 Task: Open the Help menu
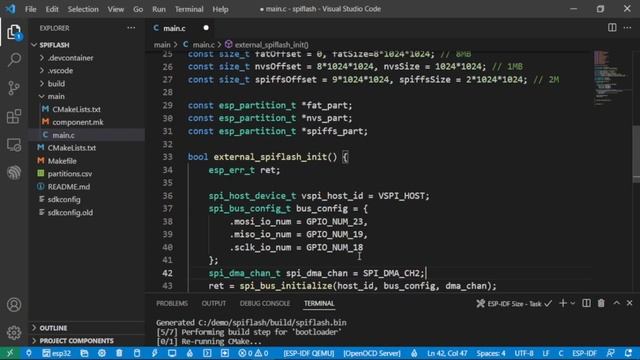pos(220,9)
